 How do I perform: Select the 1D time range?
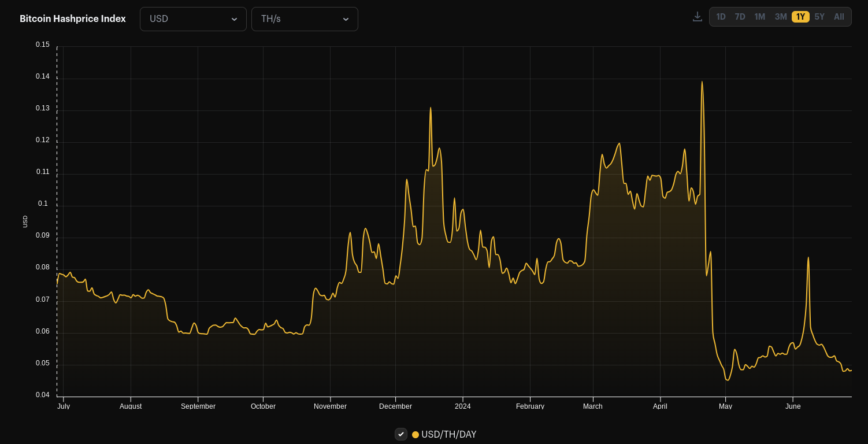[x=721, y=17]
